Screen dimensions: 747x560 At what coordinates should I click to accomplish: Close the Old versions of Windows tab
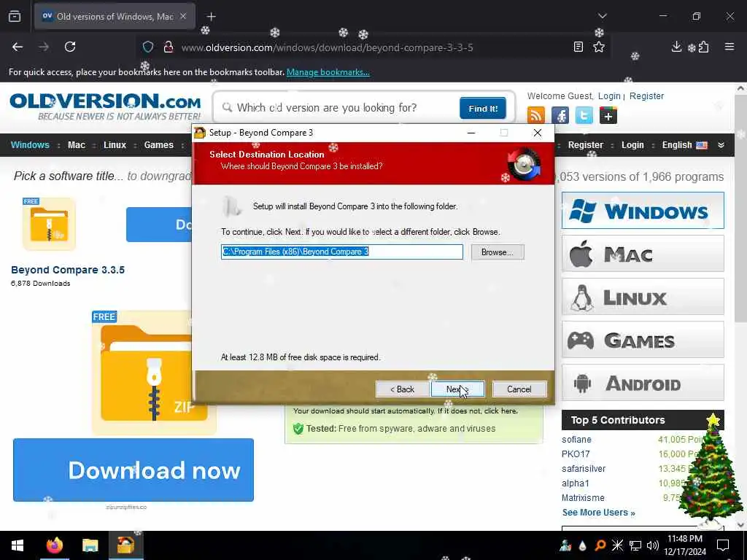pyautogui.click(x=183, y=16)
